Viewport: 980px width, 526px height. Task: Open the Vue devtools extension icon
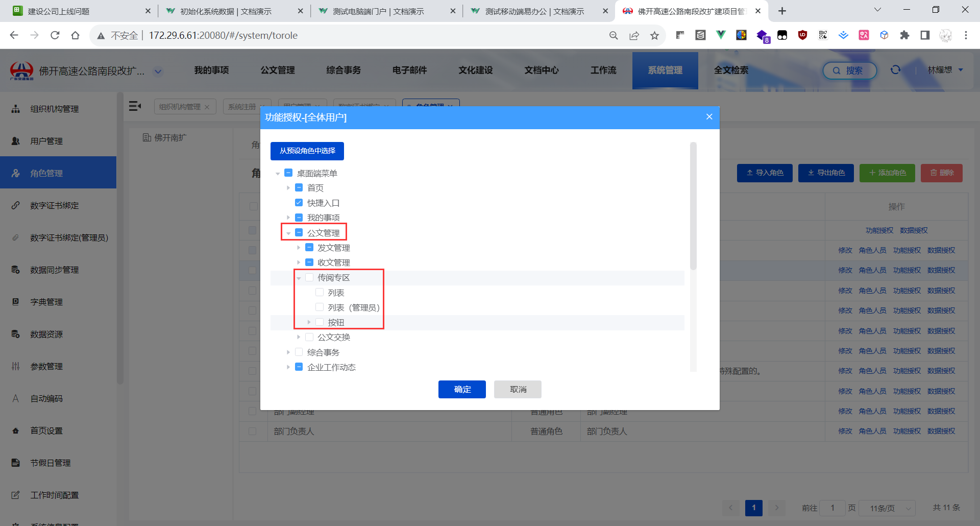[721, 35]
